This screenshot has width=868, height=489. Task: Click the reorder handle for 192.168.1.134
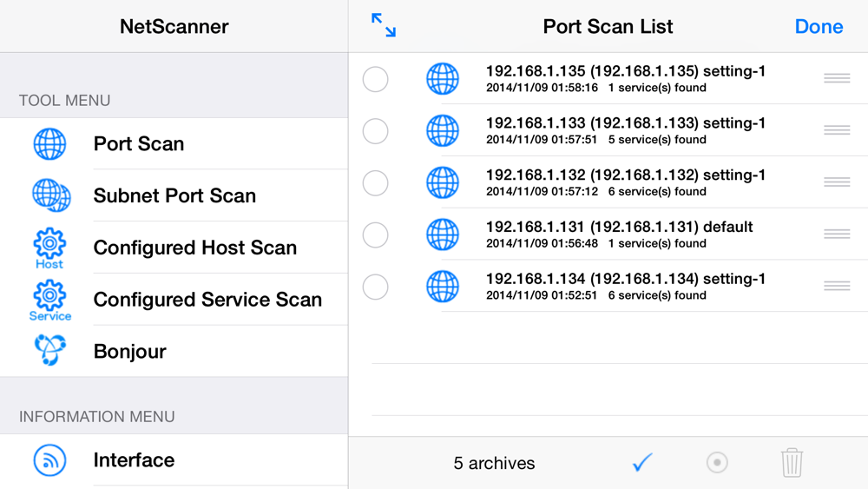click(x=837, y=287)
